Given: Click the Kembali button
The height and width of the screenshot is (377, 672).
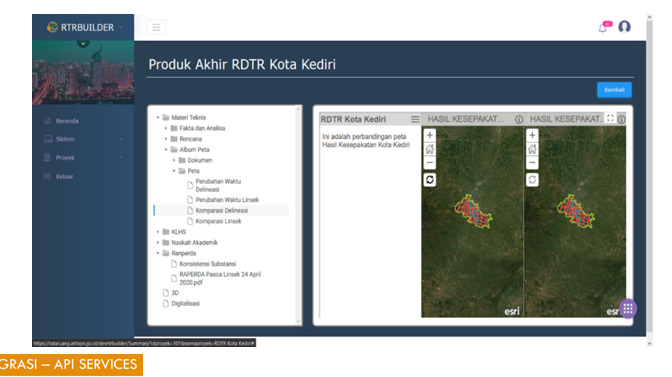Looking at the screenshot, I should (x=614, y=90).
